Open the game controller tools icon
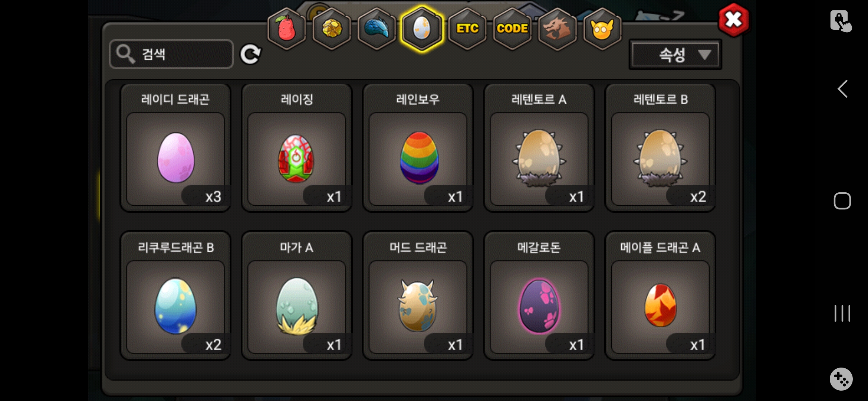 click(841, 379)
